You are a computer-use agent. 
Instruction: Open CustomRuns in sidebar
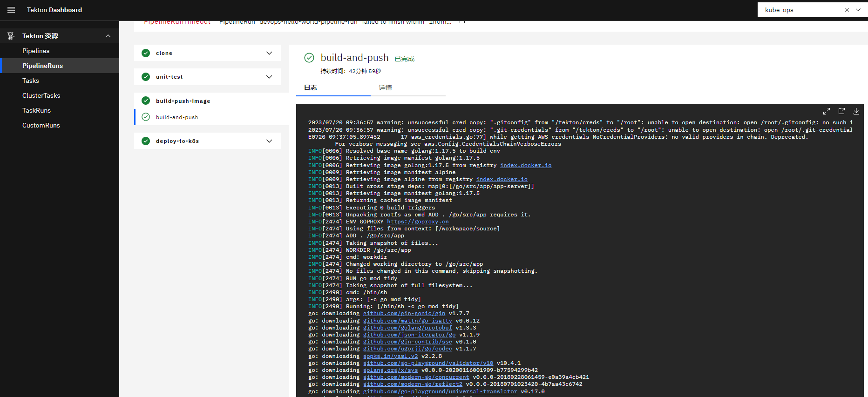60,125
